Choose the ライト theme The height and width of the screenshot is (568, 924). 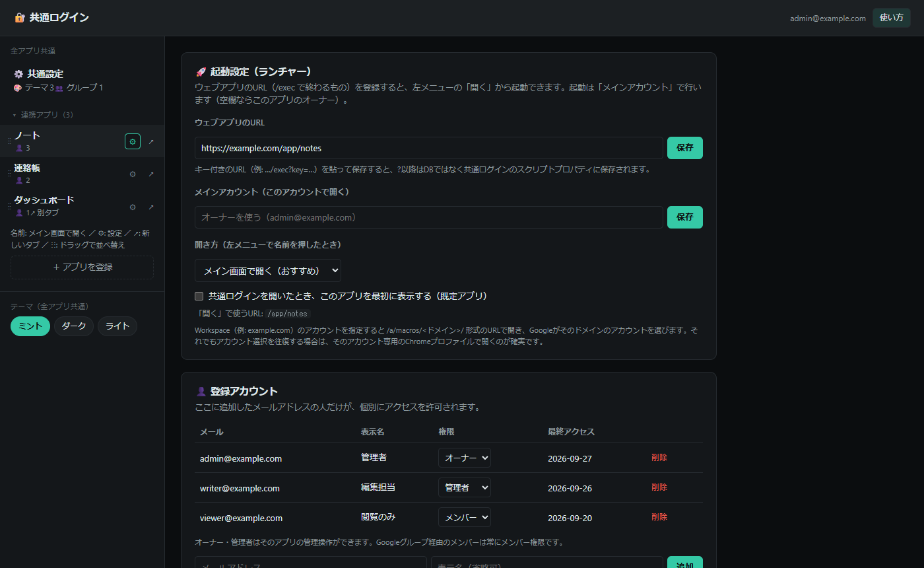[117, 326]
